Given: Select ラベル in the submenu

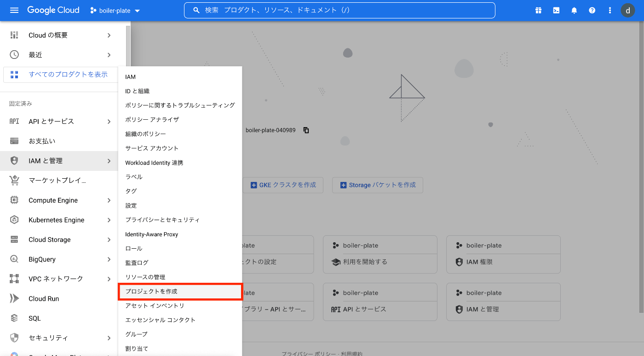Looking at the screenshot, I should coord(180,177).
